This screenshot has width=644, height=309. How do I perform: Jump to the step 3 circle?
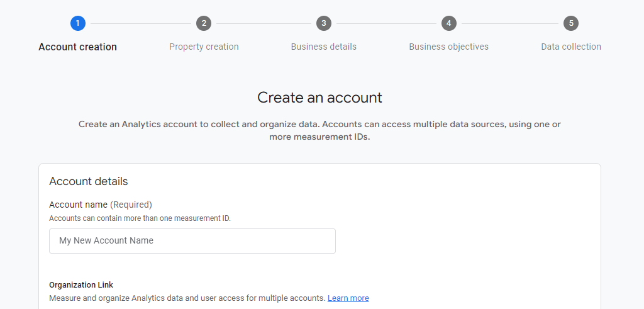pos(324,23)
